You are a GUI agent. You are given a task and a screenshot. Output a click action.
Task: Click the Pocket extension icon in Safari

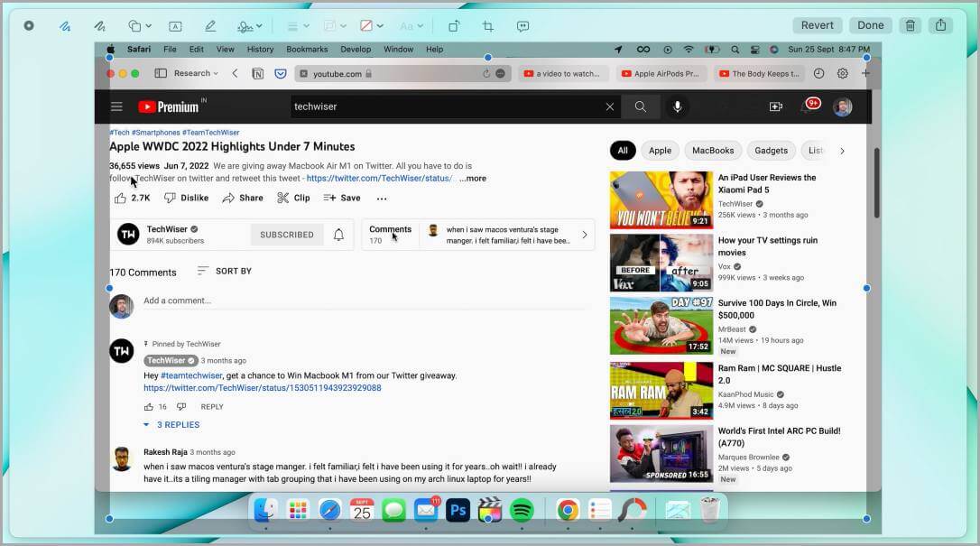[281, 74]
